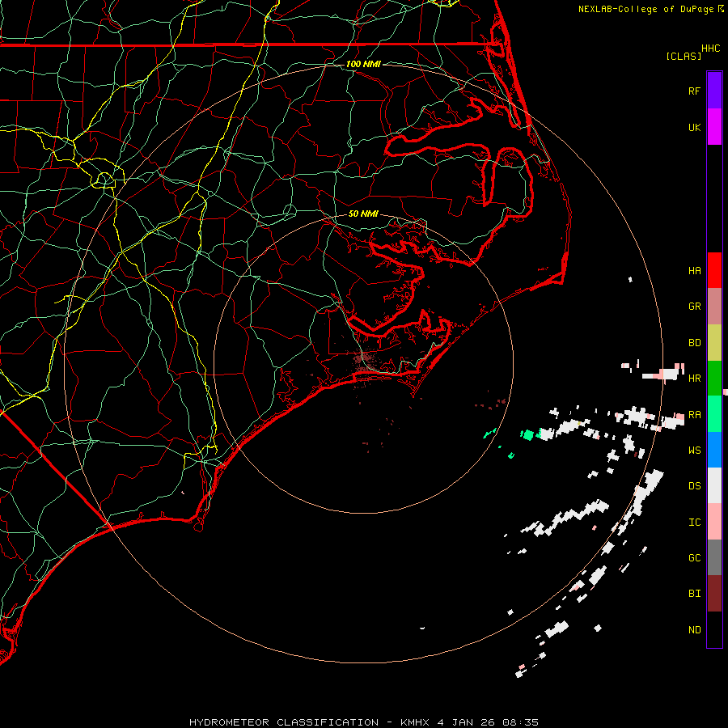The height and width of the screenshot is (728, 728).
Task: Click the [CLAS] legend header
Action: 684,56
